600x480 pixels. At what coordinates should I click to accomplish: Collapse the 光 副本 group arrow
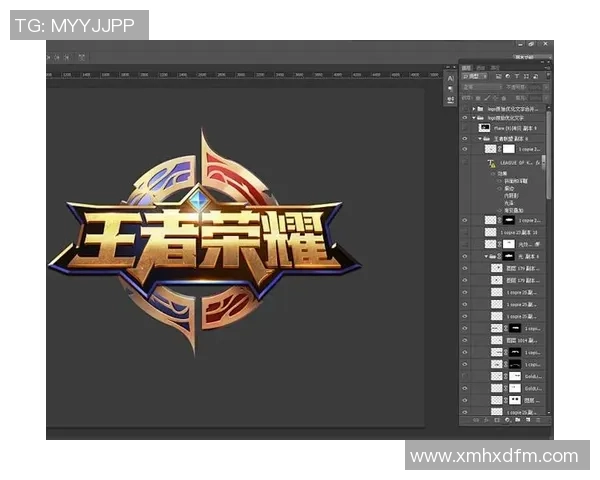486,256
